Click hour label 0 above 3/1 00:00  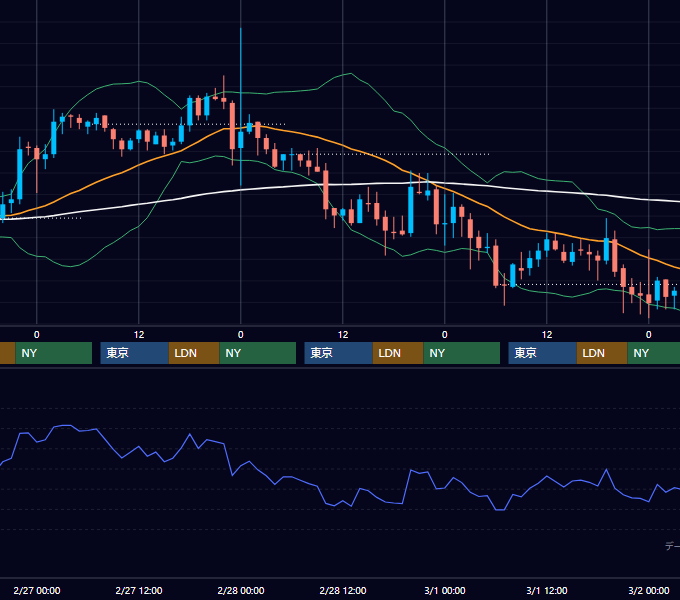pyautogui.click(x=445, y=335)
